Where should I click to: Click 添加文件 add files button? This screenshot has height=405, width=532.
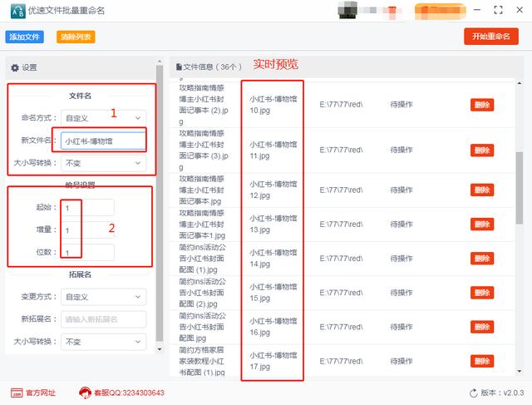[24, 37]
